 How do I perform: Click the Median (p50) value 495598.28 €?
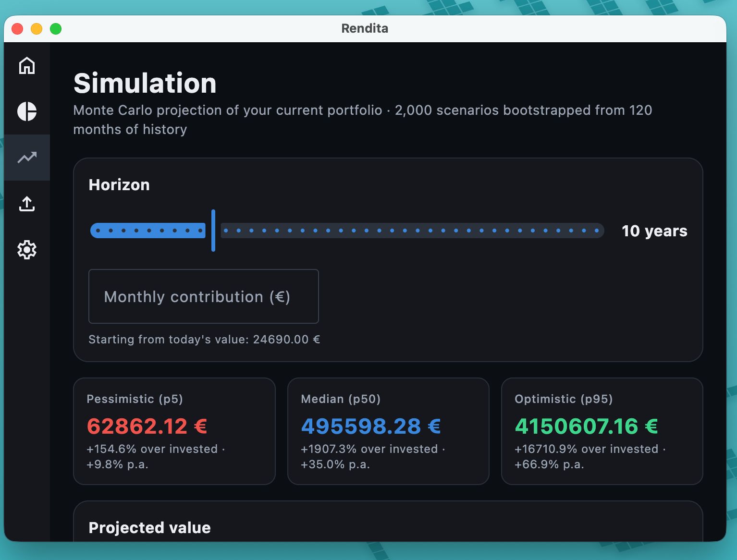tap(371, 426)
